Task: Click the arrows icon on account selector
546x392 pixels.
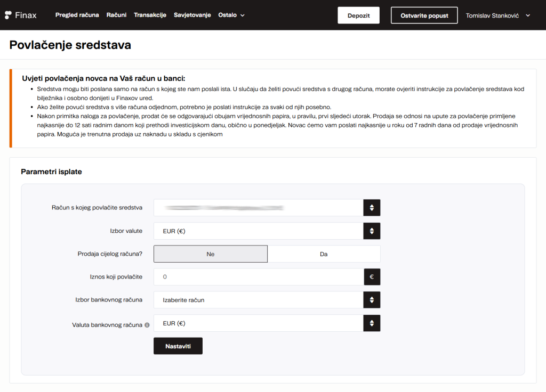Action: pyautogui.click(x=372, y=208)
